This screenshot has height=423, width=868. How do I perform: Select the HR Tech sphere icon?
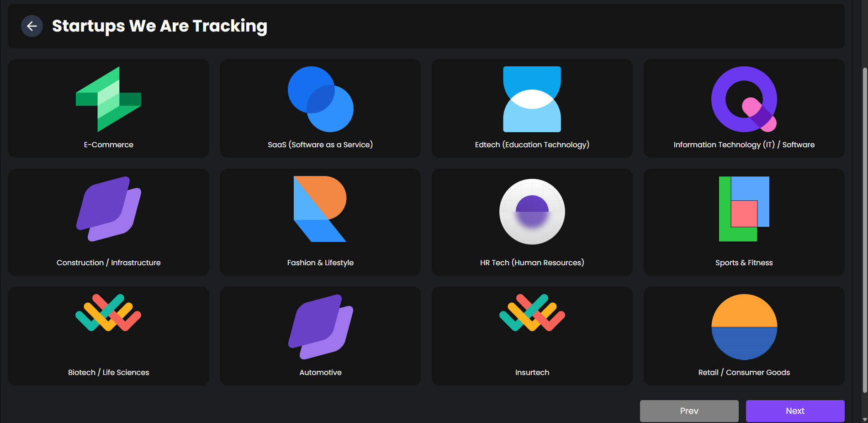(x=532, y=211)
